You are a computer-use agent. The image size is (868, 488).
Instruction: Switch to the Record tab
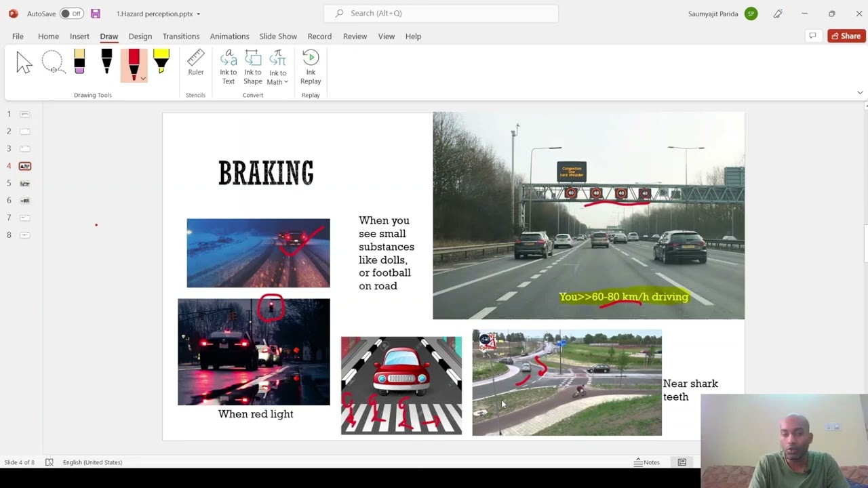pyautogui.click(x=319, y=37)
